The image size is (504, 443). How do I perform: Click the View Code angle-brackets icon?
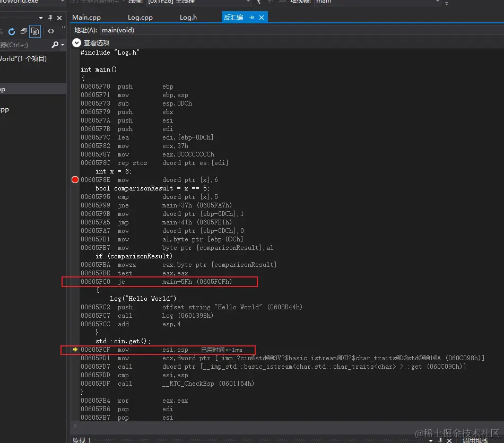51,31
